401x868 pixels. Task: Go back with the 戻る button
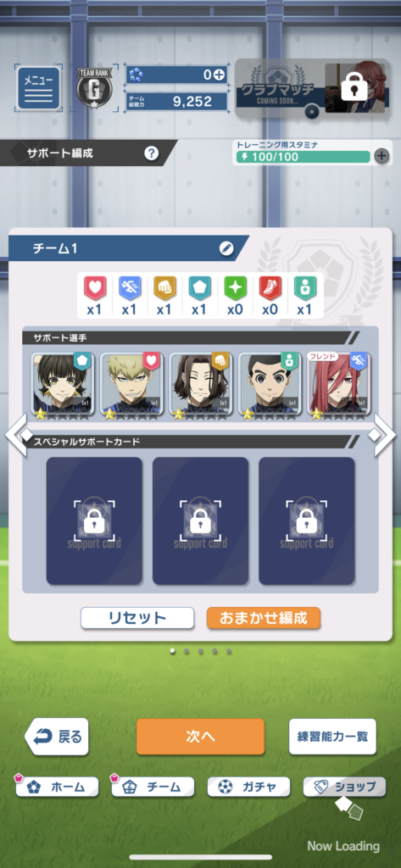click(57, 737)
